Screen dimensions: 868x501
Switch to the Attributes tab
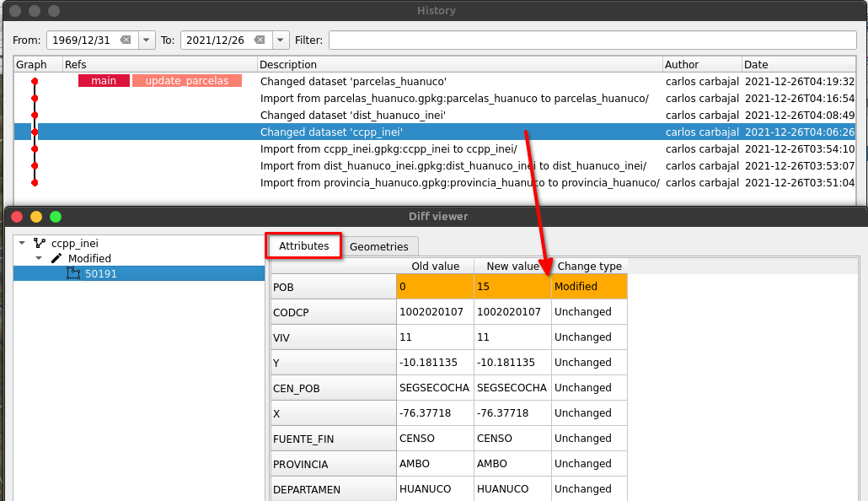303,246
